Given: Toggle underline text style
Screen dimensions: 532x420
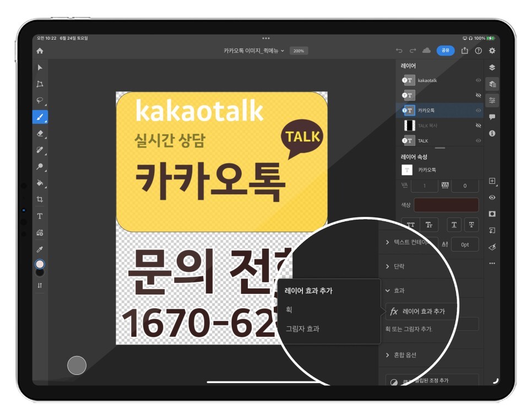Looking at the screenshot, I should (x=454, y=225).
